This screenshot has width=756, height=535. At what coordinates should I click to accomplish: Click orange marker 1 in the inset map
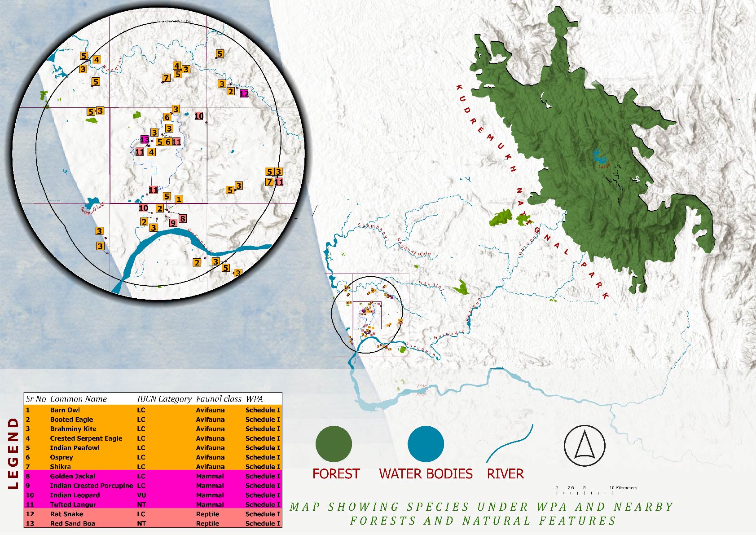(179, 199)
